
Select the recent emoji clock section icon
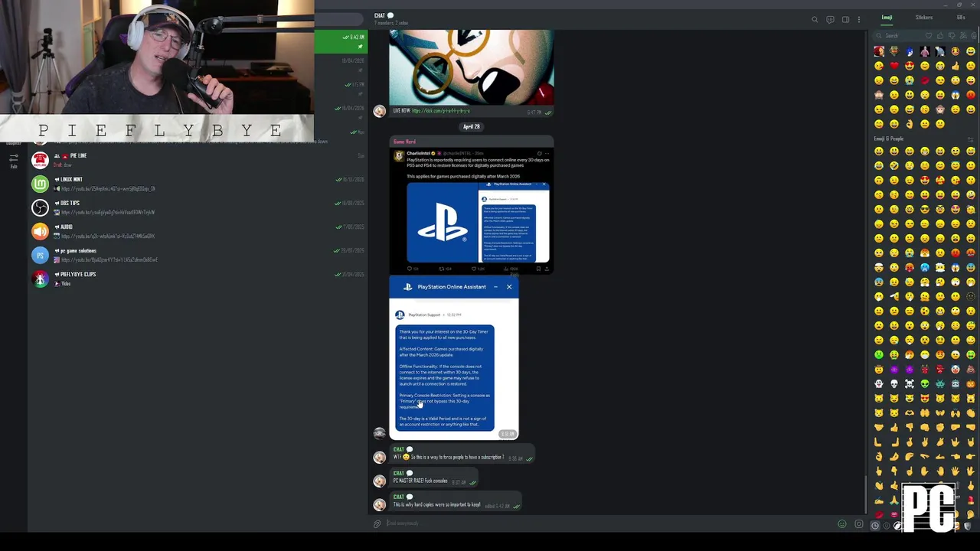875,526
